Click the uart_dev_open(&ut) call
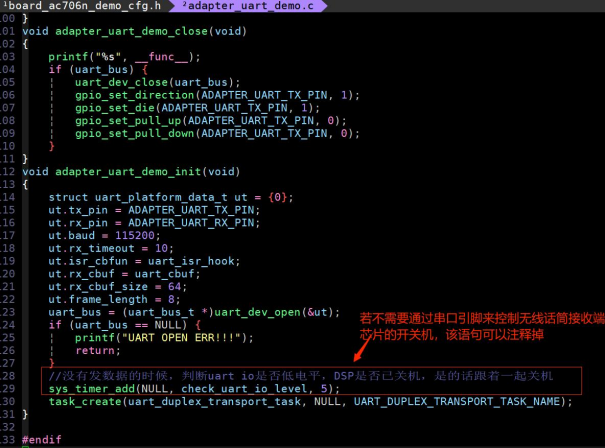 tap(277, 312)
